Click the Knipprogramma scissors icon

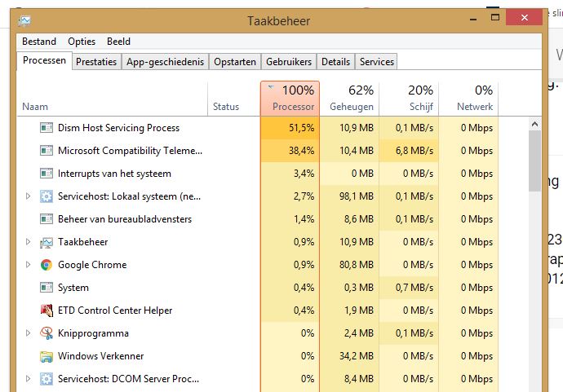[x=47, y=333]
